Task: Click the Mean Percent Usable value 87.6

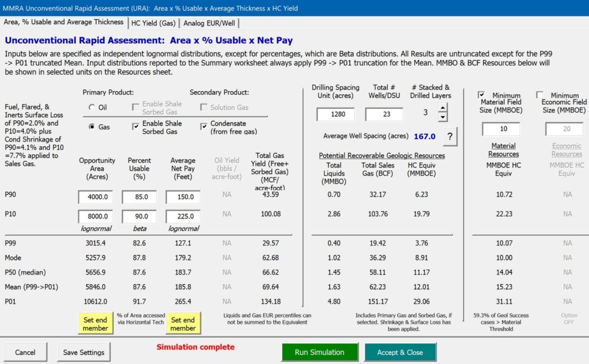Action: (139, 287)
